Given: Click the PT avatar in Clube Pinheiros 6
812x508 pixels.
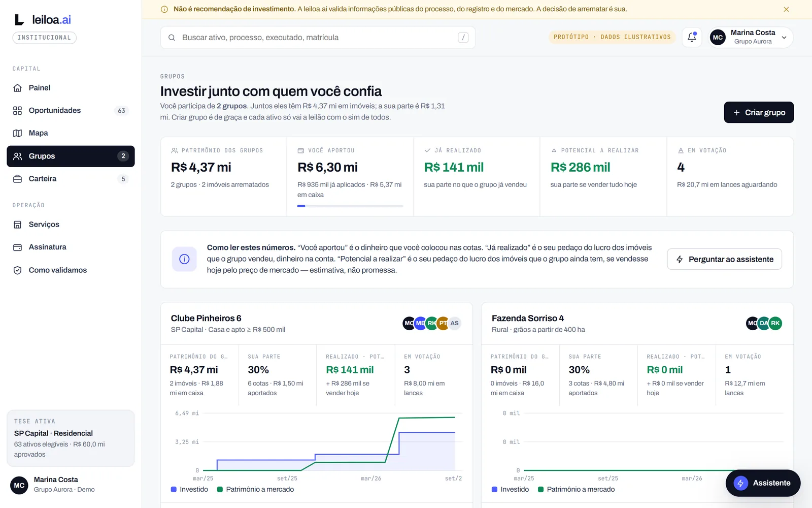Looking at the screenshot, I should click(x=443, y=323).
